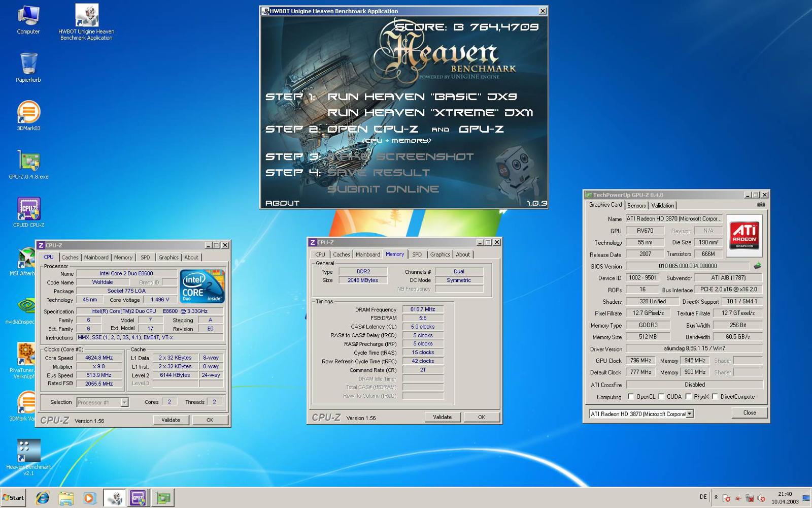The image size is (812, 508).
Task: Click Driver Version atiumdag 8.56.1.15 / Win7
Action: pyautogui.click(x=694, y=348)
